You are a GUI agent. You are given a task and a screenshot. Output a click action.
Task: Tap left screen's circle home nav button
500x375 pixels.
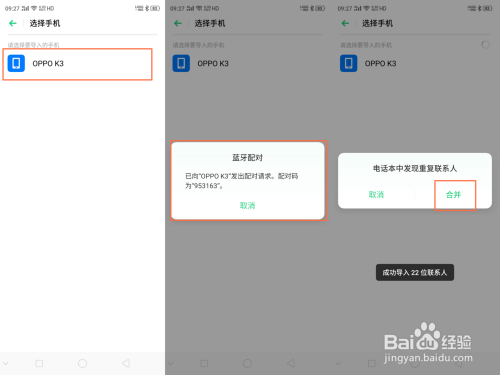[x=82, y=363]
